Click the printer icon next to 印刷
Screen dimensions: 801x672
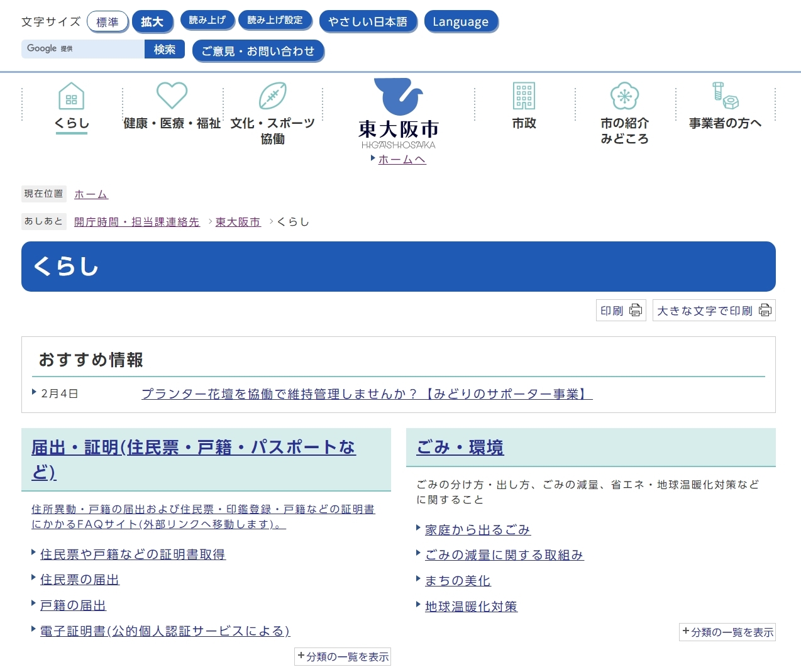point(636,310)
